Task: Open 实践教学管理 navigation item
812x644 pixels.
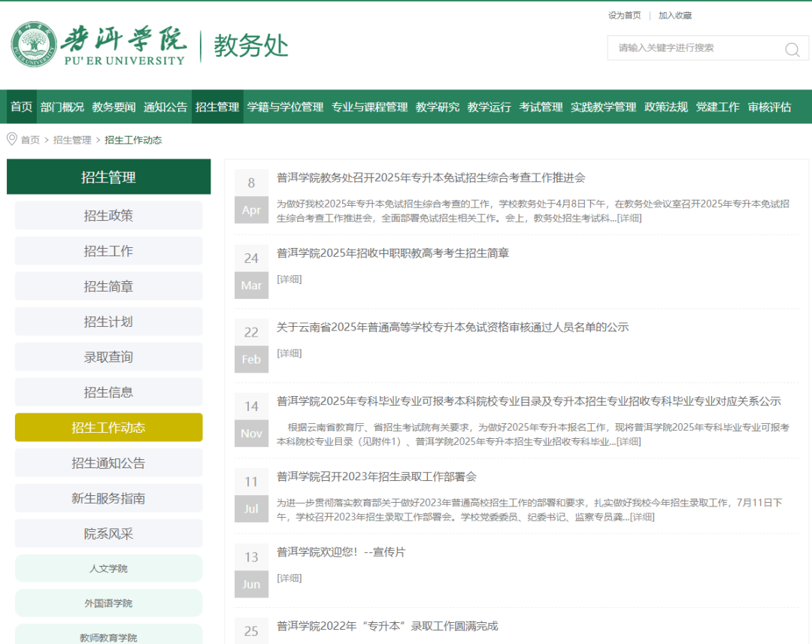Action: click(603, 107)
